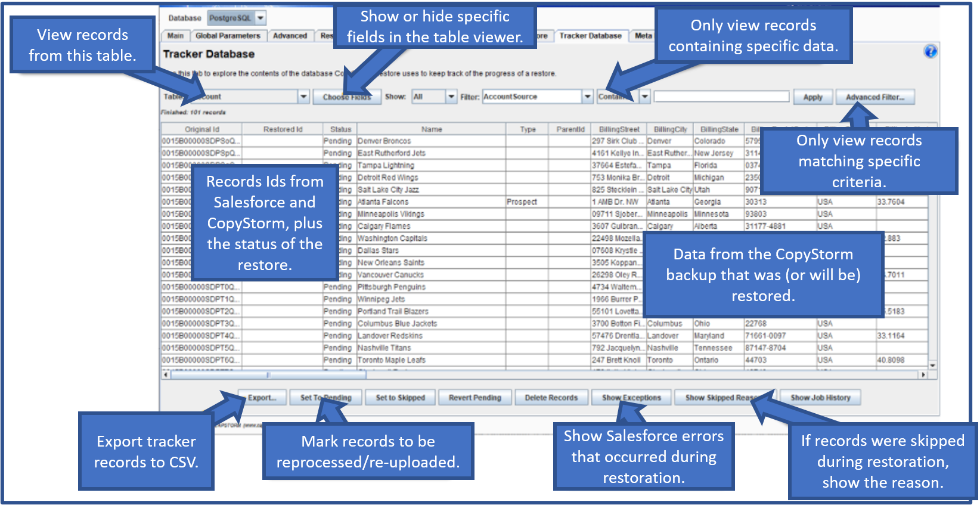This screenshot has height=505, width=980.
Task: Select the Nashville Titans cell
Action: coord(432,348)
